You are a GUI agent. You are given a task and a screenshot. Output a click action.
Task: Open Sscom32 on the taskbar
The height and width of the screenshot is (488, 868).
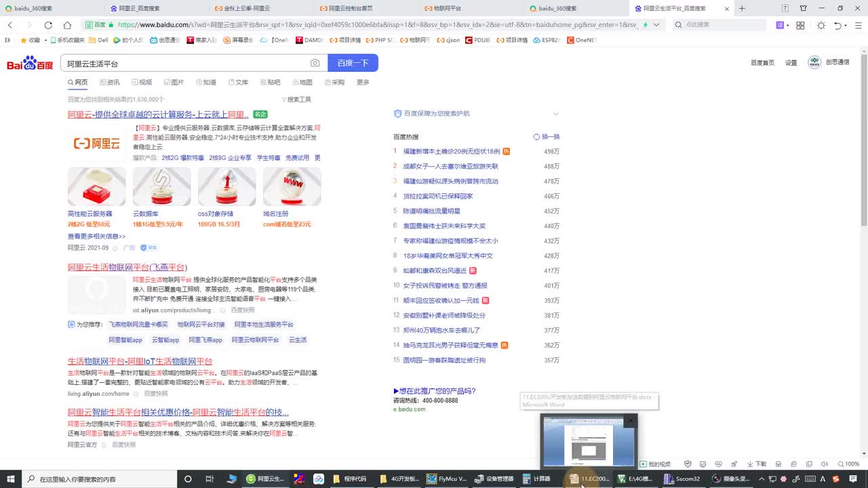tap(682, 479)
